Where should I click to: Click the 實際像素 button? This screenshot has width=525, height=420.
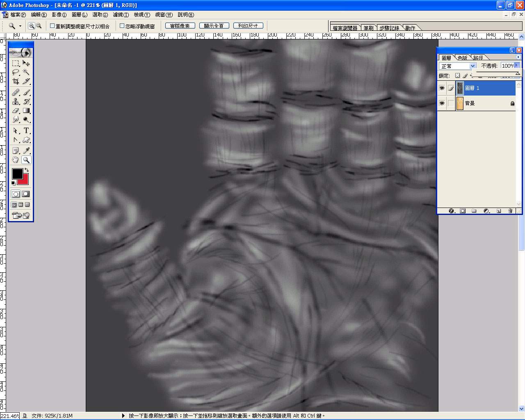coord(180,26)
